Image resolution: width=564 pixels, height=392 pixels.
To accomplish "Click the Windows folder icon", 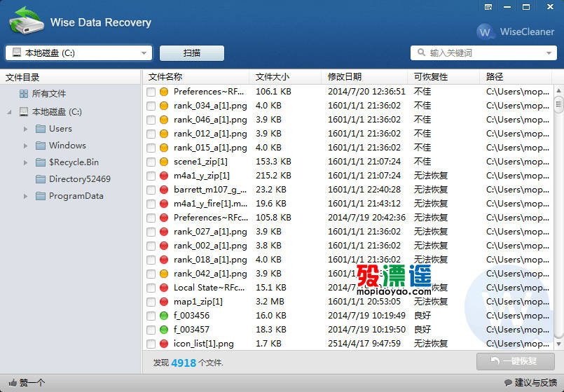I will pos(41,146).
